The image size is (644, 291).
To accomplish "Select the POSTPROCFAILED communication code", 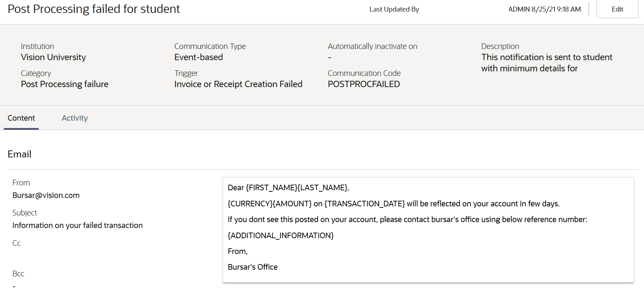I will [x=364, y=84].
